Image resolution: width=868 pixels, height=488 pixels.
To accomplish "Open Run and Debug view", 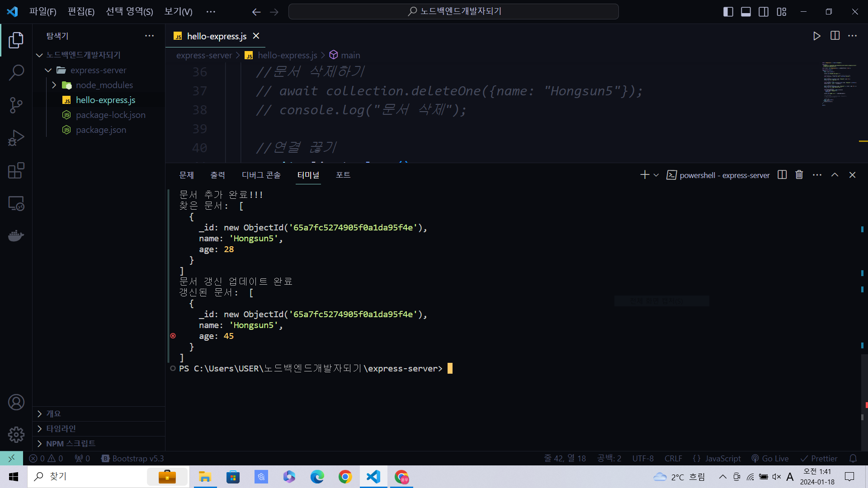I will coord(16,138).
